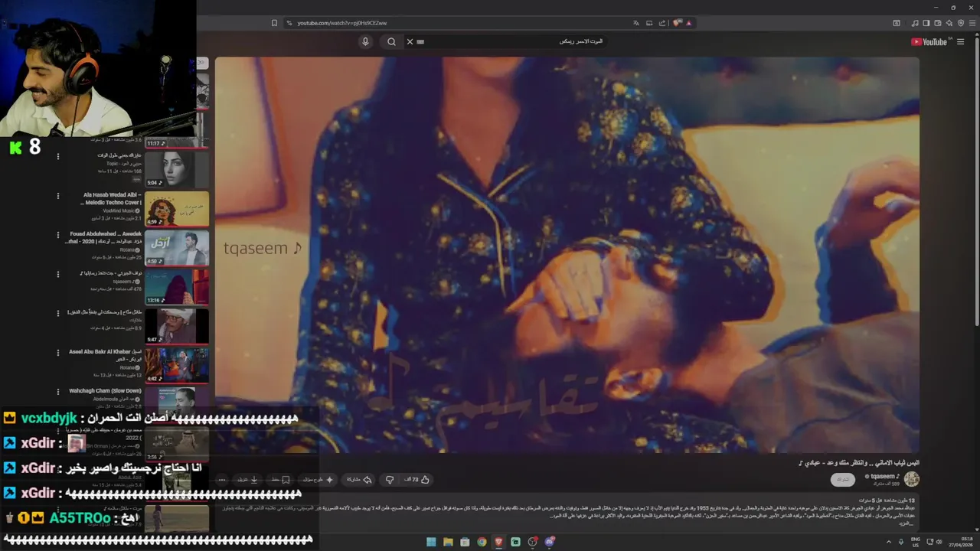The height and width of the screenshot is (551, 980).
Task: Open options menu for Ala Hasab Wedad Albi
Action: [x=57, y=197]
